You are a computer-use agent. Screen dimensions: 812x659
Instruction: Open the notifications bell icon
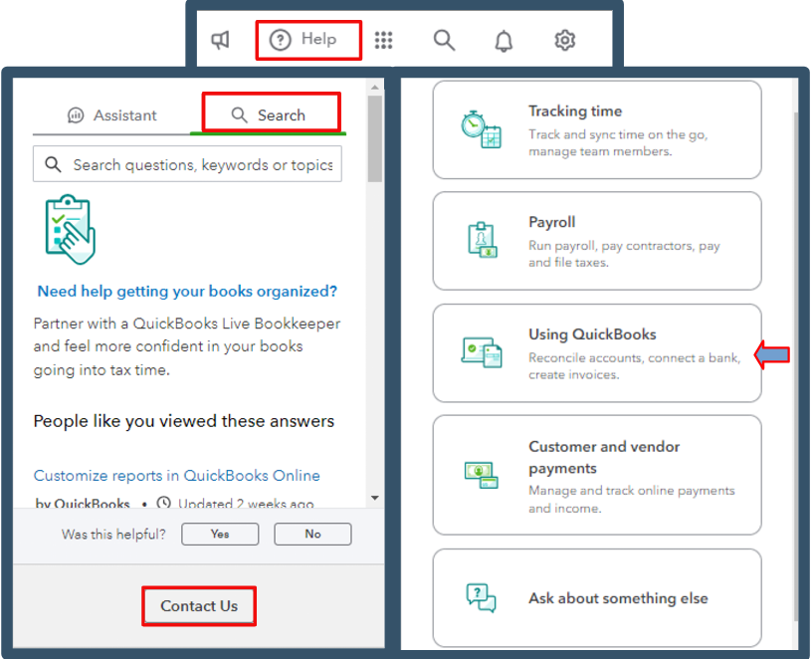(x=504, y=41)
